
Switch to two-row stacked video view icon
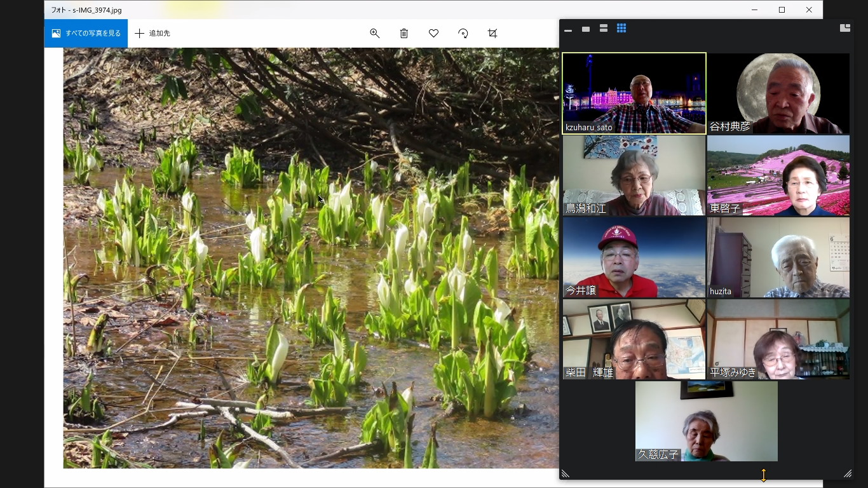click(x=604, y=29)
